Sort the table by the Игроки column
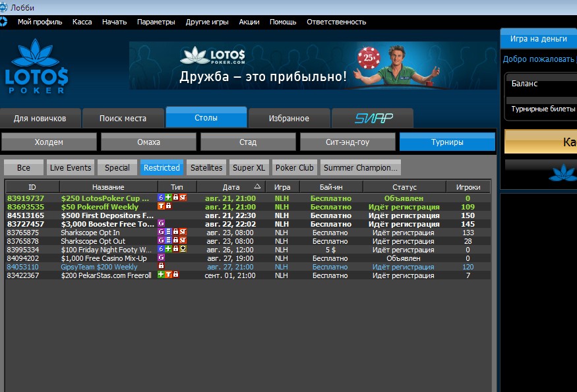This screenshot has width=577, height=392. (468, 187)
